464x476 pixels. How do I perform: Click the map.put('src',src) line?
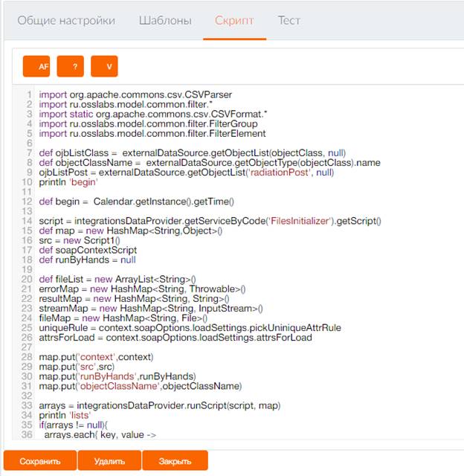[x=77, y=367]
